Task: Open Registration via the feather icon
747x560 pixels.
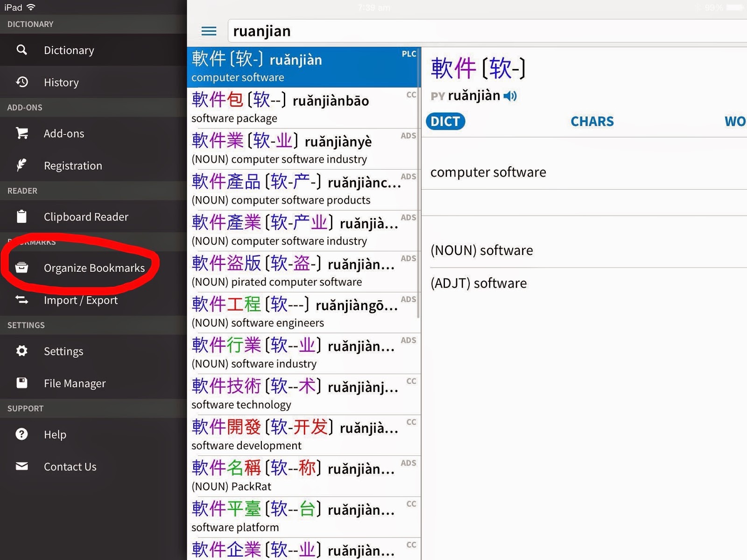Action: (x=73, y=165)
